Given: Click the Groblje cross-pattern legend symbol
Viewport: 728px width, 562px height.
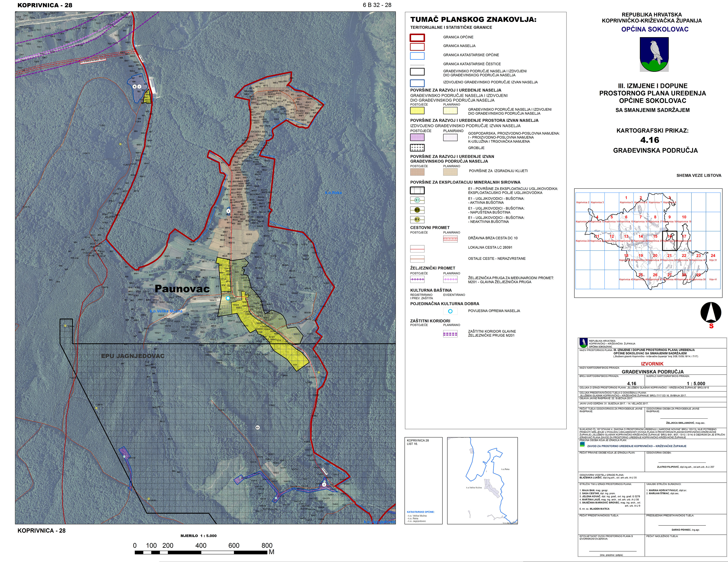Looking at the screenshot, I should click(417, 148).
